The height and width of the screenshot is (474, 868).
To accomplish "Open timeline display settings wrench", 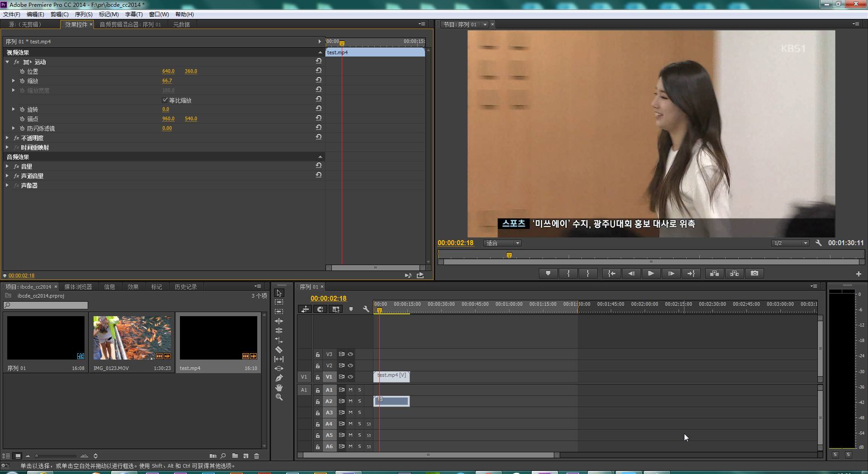I will [x=366, y=309].
